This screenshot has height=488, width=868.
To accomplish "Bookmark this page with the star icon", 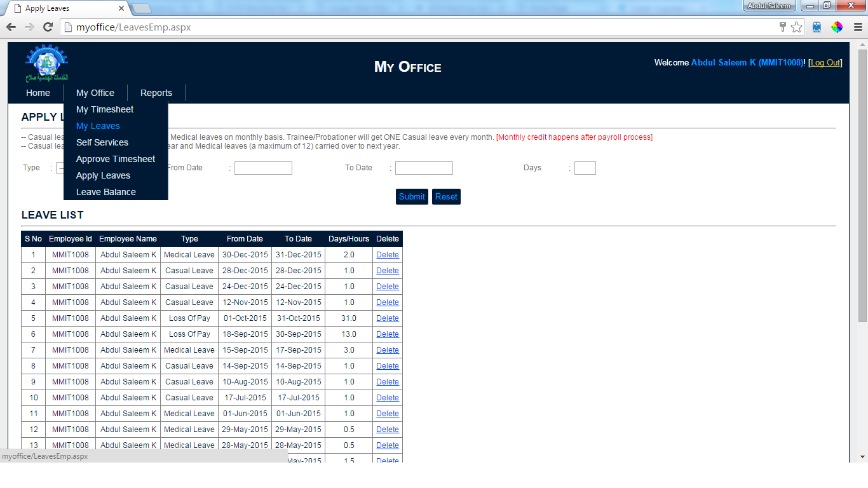I will coord(796,27).
